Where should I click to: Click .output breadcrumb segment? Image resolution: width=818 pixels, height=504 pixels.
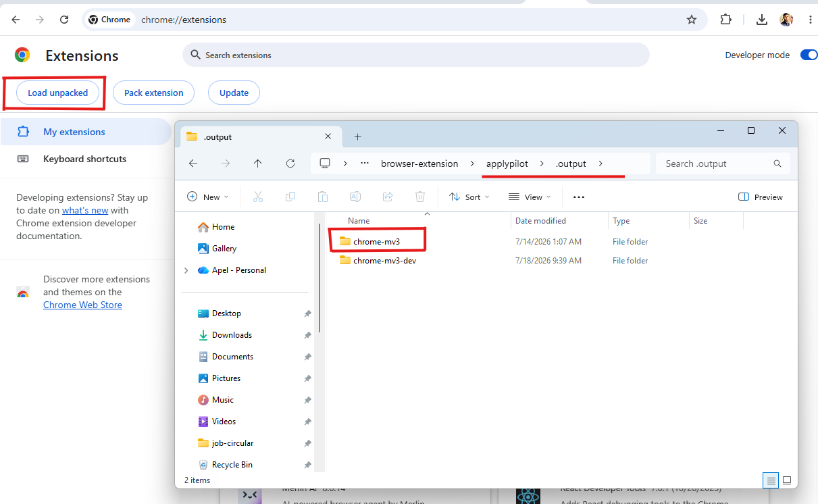pyautogui.click(x=571, y=163)
